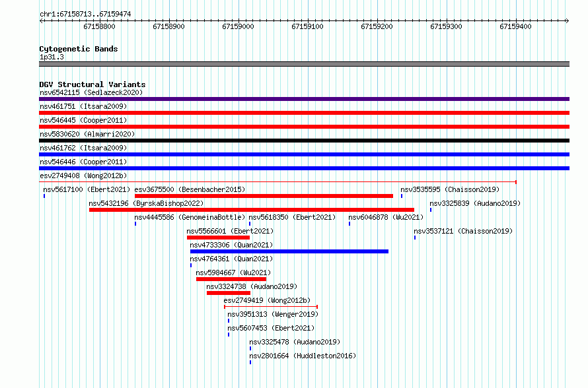The image size is (588, 388).
Task: Click the nsv3951313 (Wenger2019) label text
Action: (x=273, y=314)
